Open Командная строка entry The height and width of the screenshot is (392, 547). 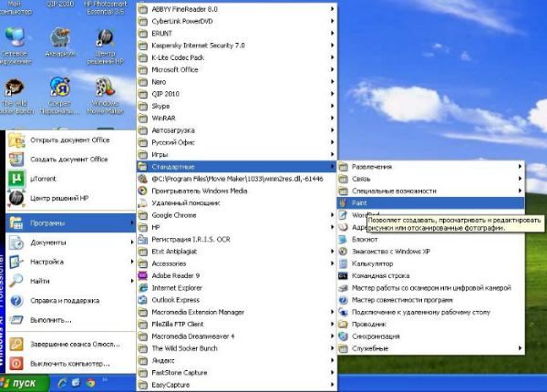tap(430, 275)
